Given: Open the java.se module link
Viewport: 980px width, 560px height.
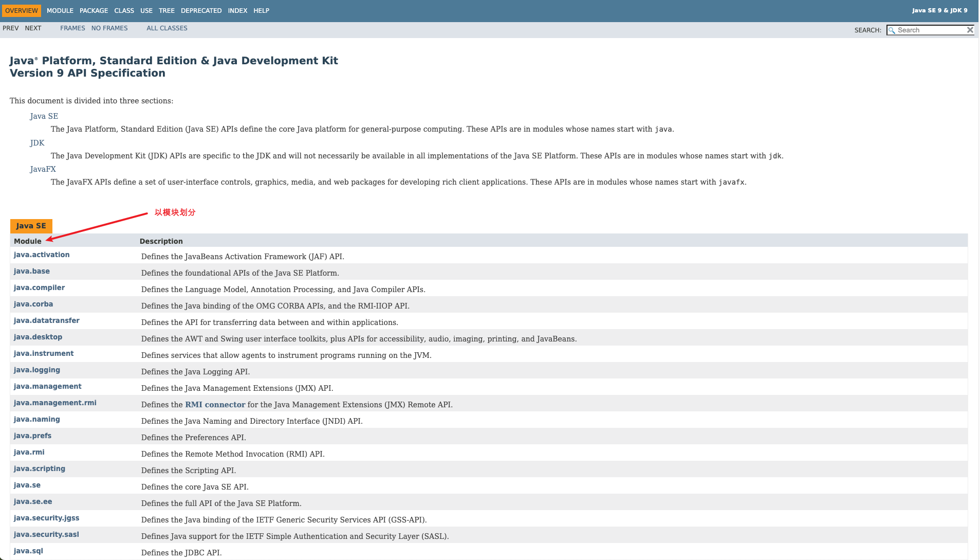Looking at the screenshot, I should [27, 485].
